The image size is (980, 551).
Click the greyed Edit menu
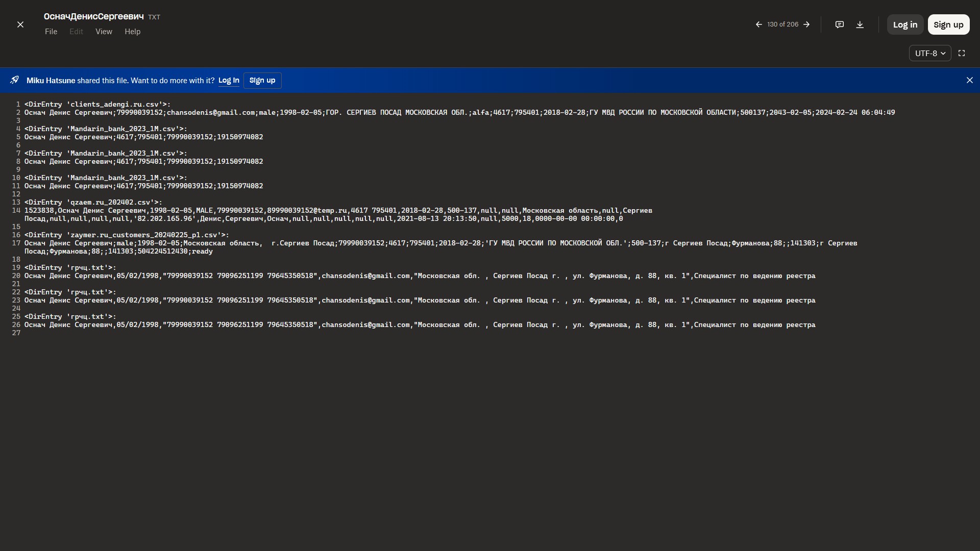coord(76,32)
